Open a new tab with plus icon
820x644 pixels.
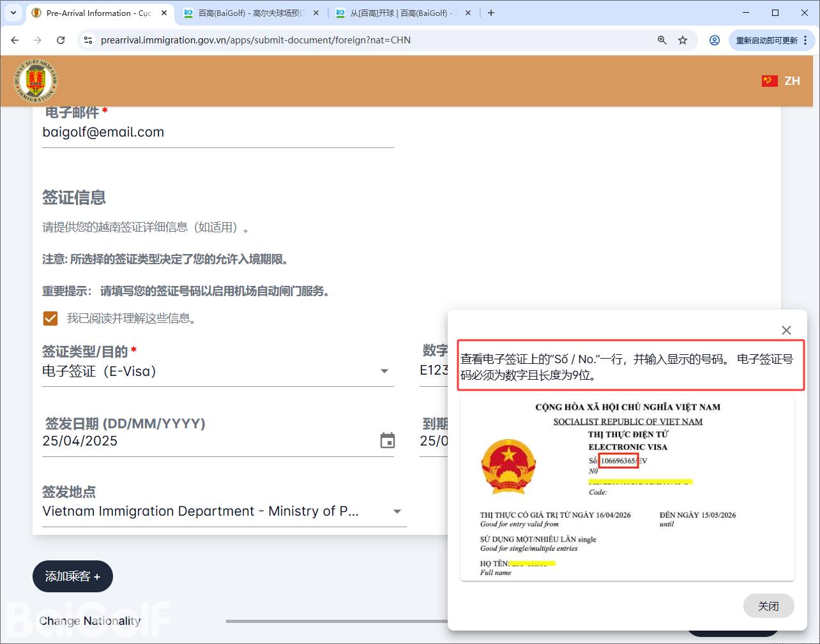pos(490,13)
